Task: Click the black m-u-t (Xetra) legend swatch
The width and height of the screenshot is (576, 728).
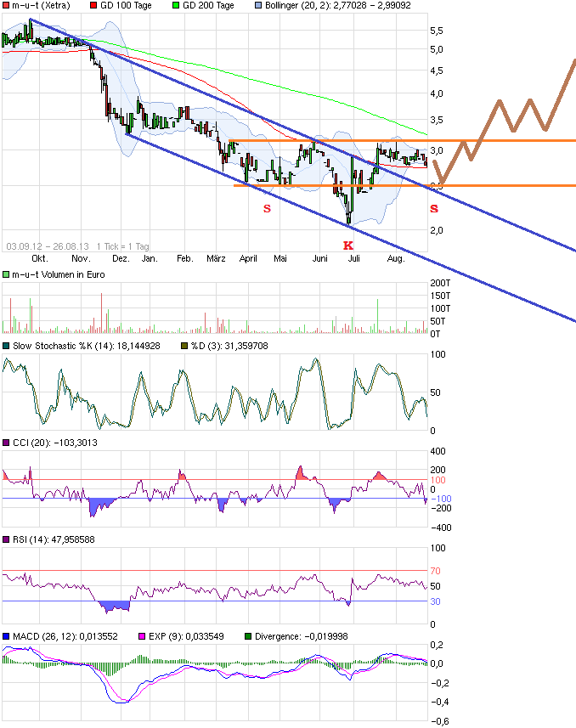Action: coord(6,6)
